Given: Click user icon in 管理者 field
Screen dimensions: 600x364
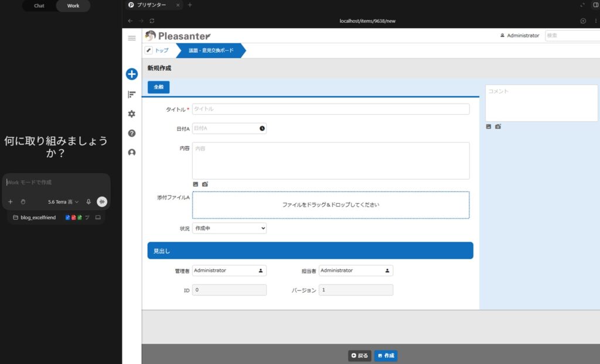Looking at the screenshot, I should tap(261, 270).
